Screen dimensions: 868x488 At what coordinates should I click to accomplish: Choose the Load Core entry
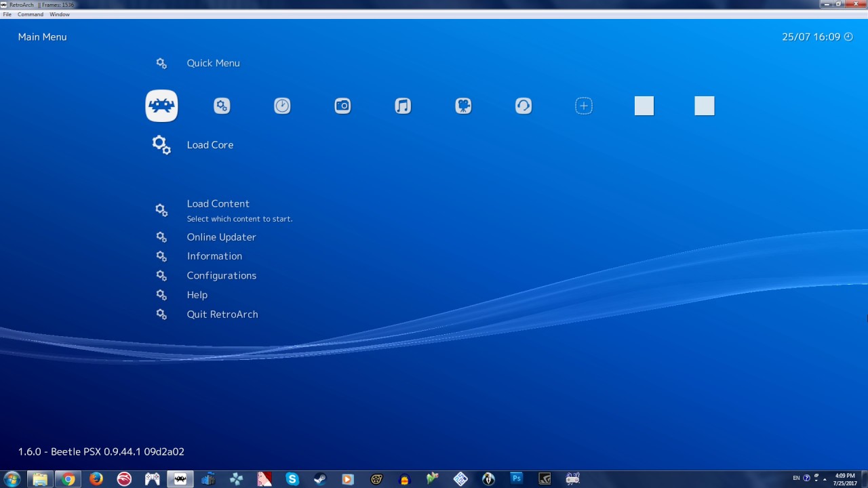(x=210, y=145)
